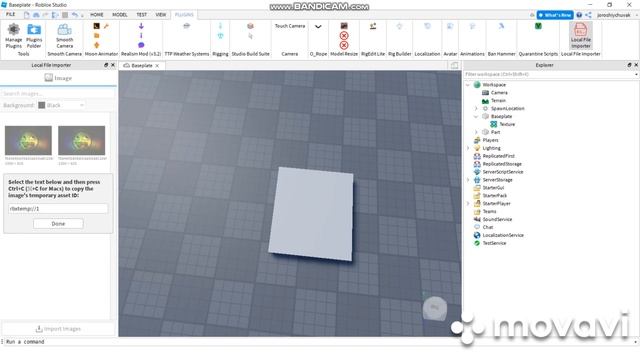Screen dimensions: 640x360
Task: Click the Rig Builder icon
Action: pyautogui.click(x=400, y=26)
